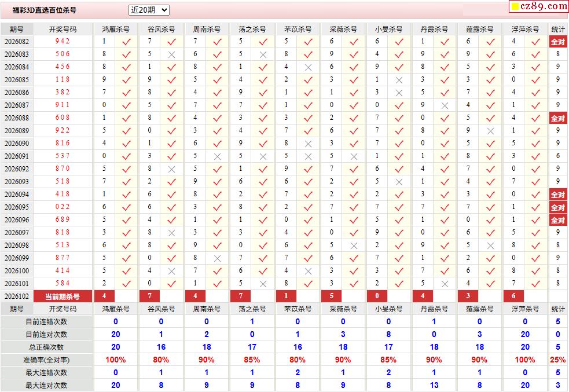Screen dimensions: 569x392
Task: Select the 采薇杀号 column header at top
Action: (343, 29)
